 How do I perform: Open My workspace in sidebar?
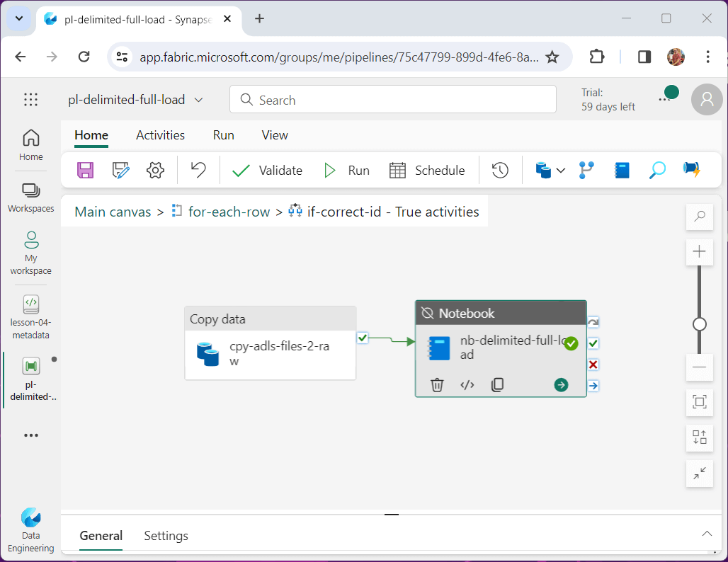pos(30,253)
